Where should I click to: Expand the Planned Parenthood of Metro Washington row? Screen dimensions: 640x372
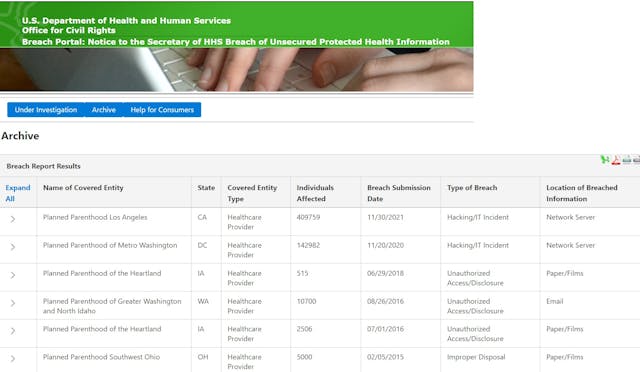tap(13, 247)
